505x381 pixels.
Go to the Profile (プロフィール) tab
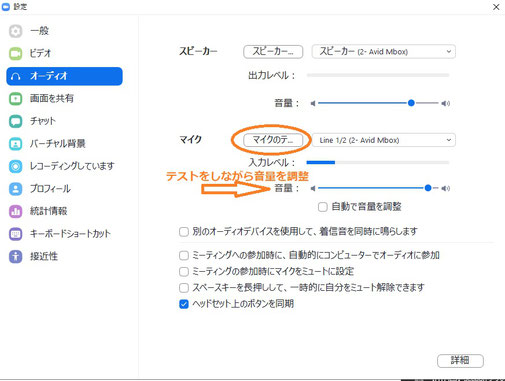[x=64, y=189]
